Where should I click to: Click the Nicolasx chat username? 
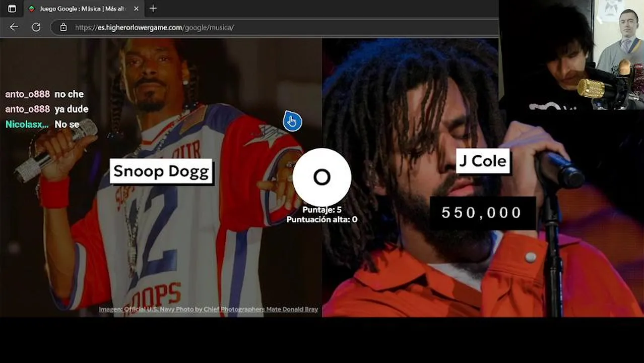27,124
